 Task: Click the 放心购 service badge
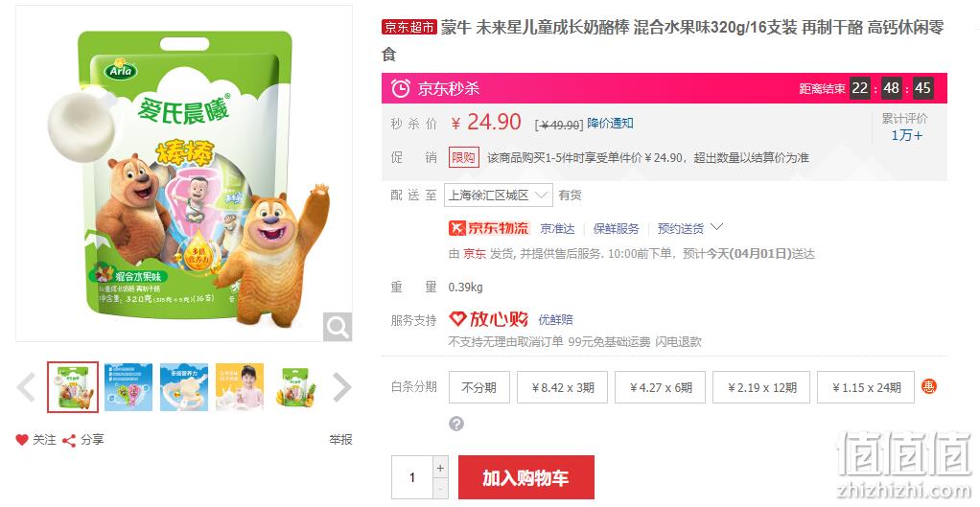coord(489,319)
